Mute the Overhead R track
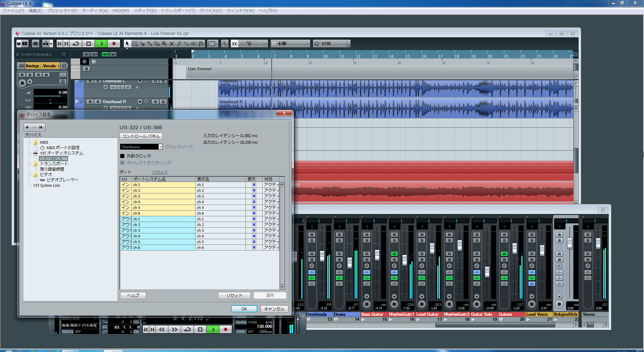The height and width of the screenshot is (352, 644). (x=90, y=102)
